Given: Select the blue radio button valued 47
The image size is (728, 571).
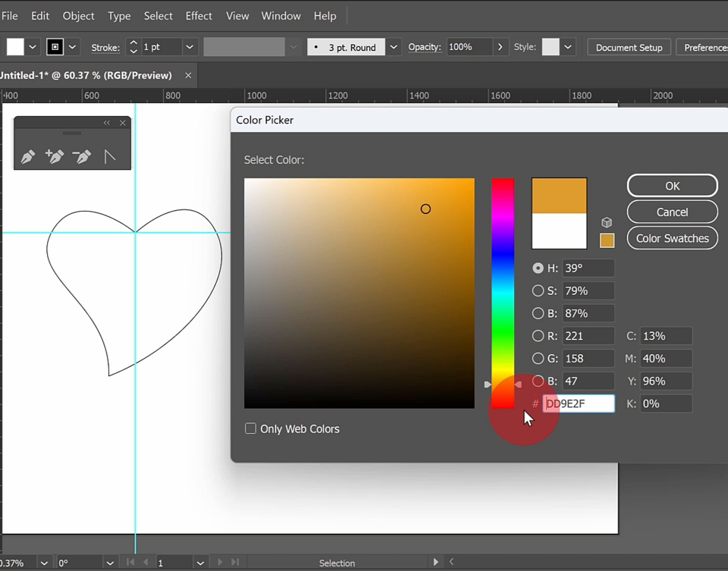Looking at the screenshot, I should pos(538,381).
